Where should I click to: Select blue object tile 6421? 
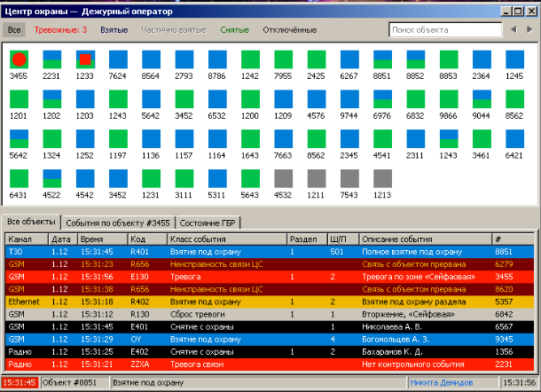(x=514, y=138)
